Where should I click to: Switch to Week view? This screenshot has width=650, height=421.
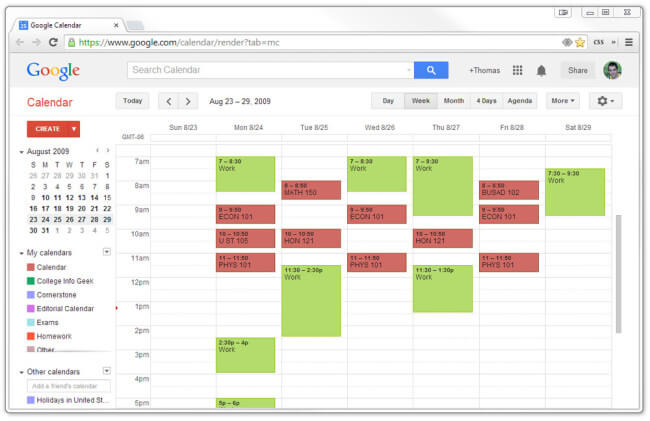point(421,101)
